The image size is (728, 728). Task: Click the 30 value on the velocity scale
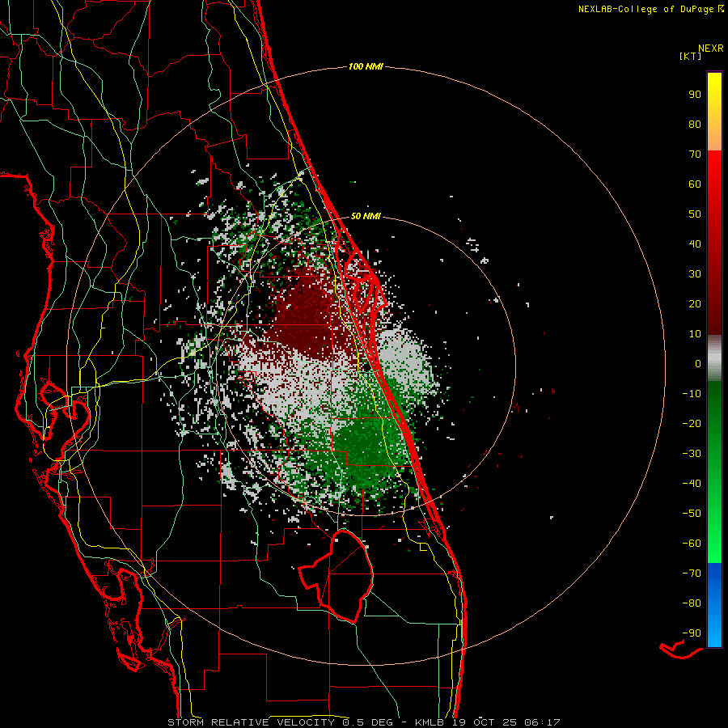click(x=695, y=274)
